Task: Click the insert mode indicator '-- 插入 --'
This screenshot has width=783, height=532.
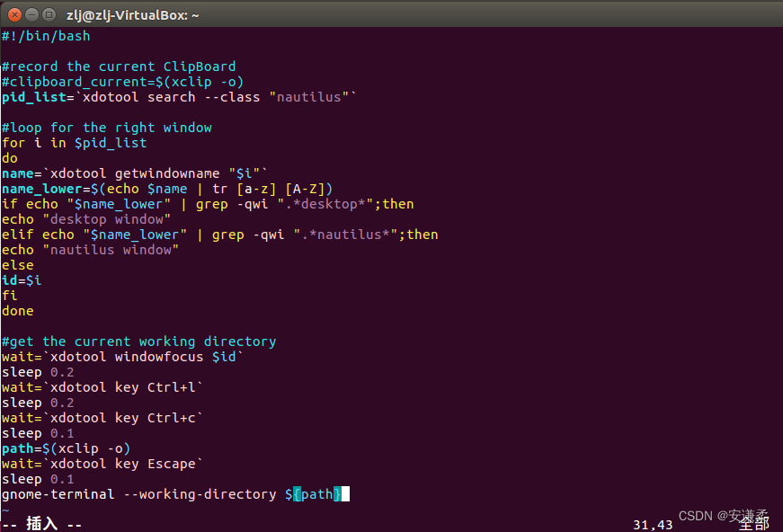Action: click(x=42, y=524)
